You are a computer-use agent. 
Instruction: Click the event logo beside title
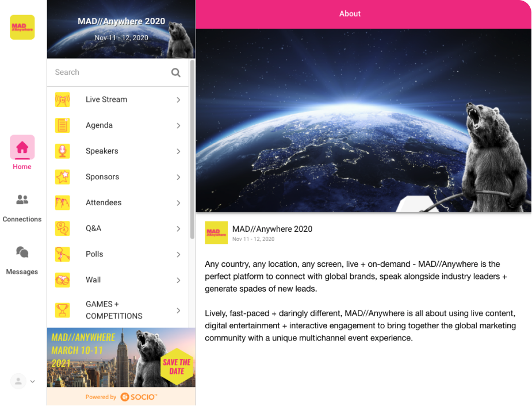click(216, 233)
